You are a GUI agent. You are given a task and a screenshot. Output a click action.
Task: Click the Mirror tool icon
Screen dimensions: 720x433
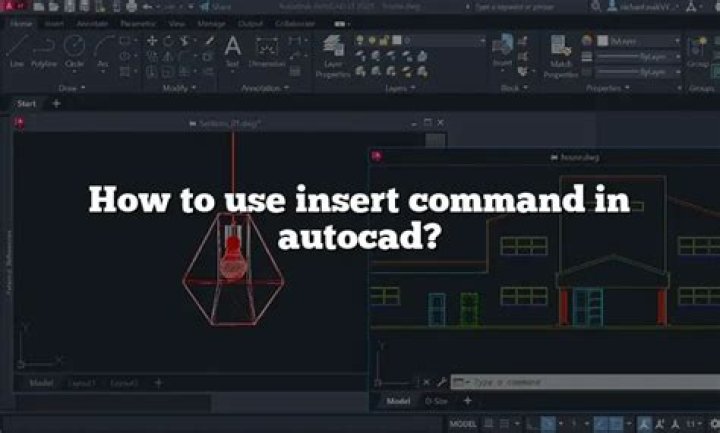coord(168,56)
